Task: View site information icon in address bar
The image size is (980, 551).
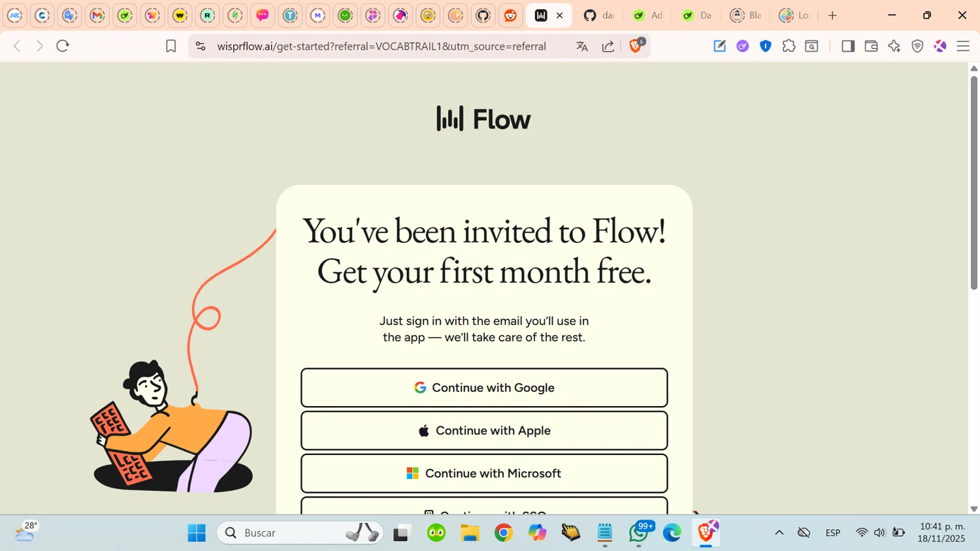Action: point(201,46)
